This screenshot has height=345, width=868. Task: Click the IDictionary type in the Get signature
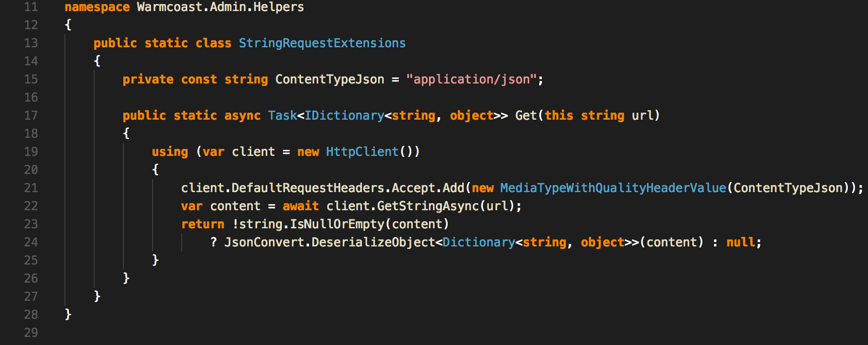(x=344, y=116)
